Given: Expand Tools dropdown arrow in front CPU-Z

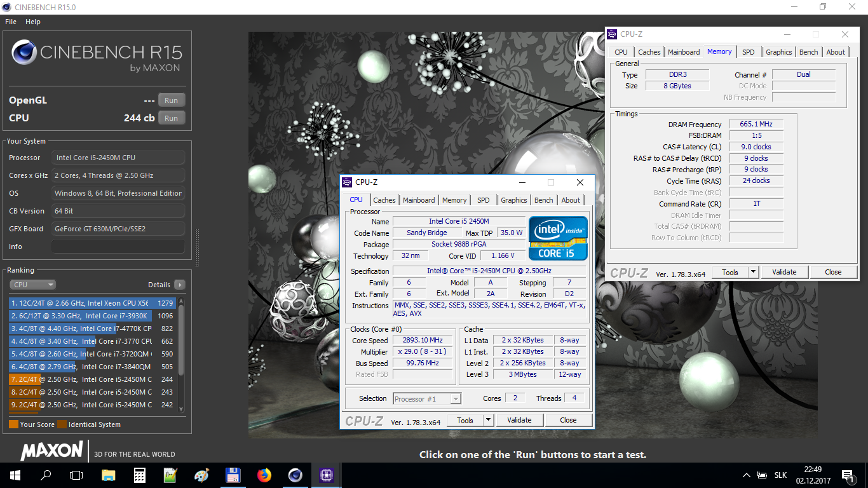Looking at the screenshot, I should [x=488, y=420].
